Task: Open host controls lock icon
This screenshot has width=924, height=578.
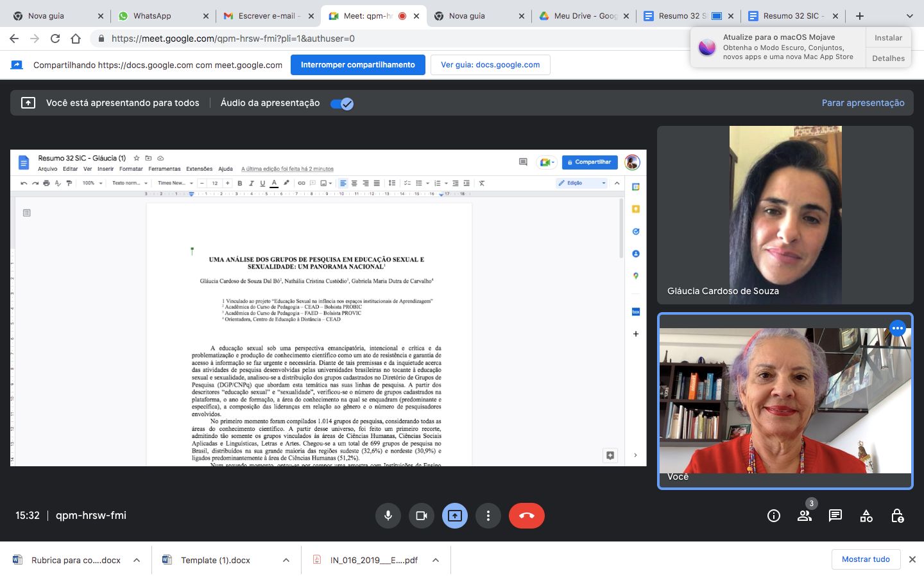Action: click(x=897, y=516)
